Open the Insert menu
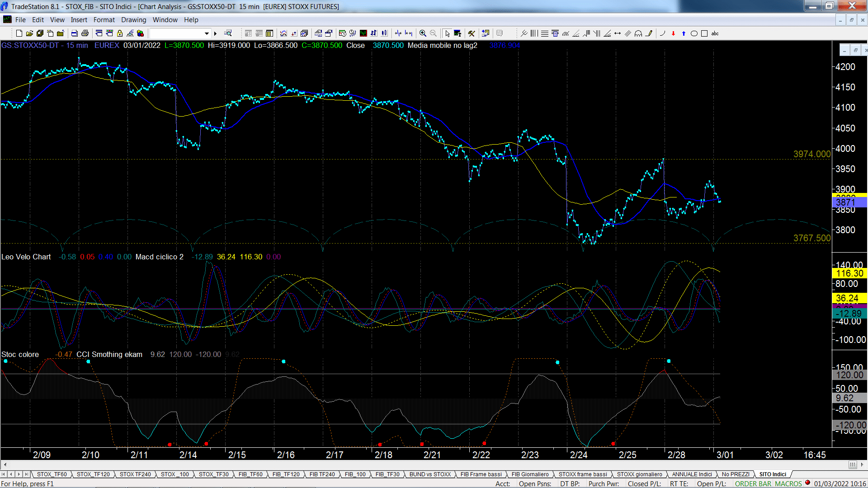The height and width of the screenshot is (488, 868). pos(79,20)
